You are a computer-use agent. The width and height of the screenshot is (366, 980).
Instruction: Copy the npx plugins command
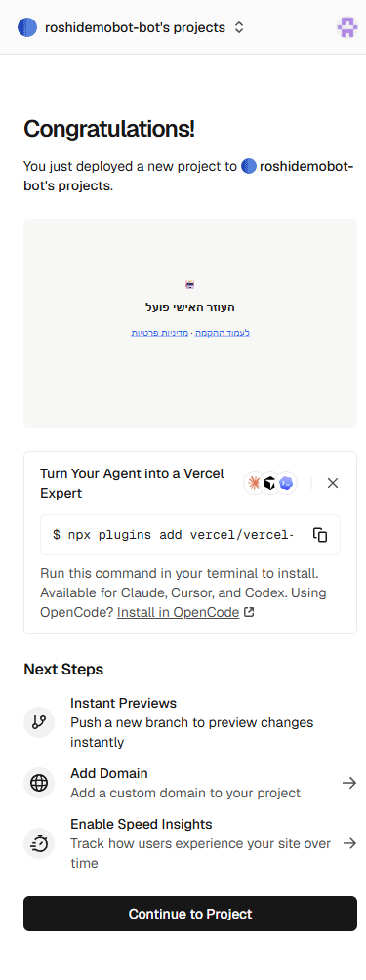coord(320,535)
